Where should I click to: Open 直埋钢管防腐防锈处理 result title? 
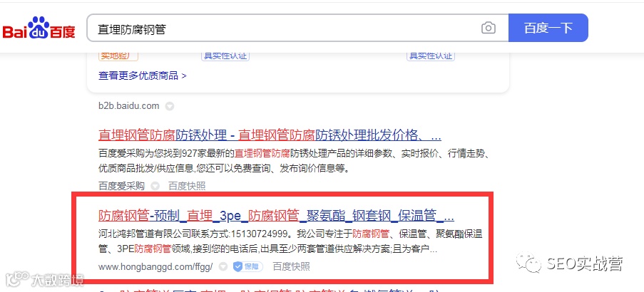tap(270, 135)
